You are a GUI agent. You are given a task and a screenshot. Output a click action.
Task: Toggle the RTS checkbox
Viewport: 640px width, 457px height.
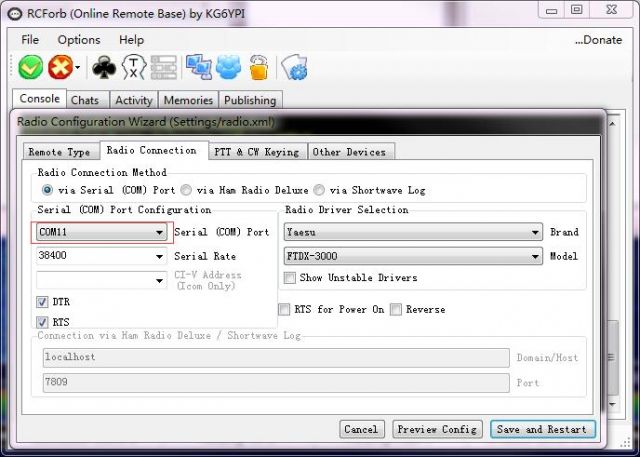[42, 322]
